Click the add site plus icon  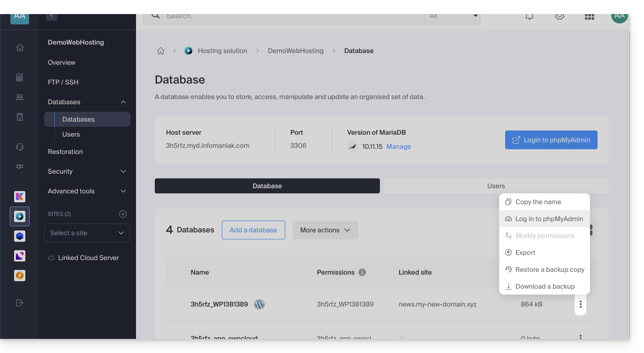(123, 214)
